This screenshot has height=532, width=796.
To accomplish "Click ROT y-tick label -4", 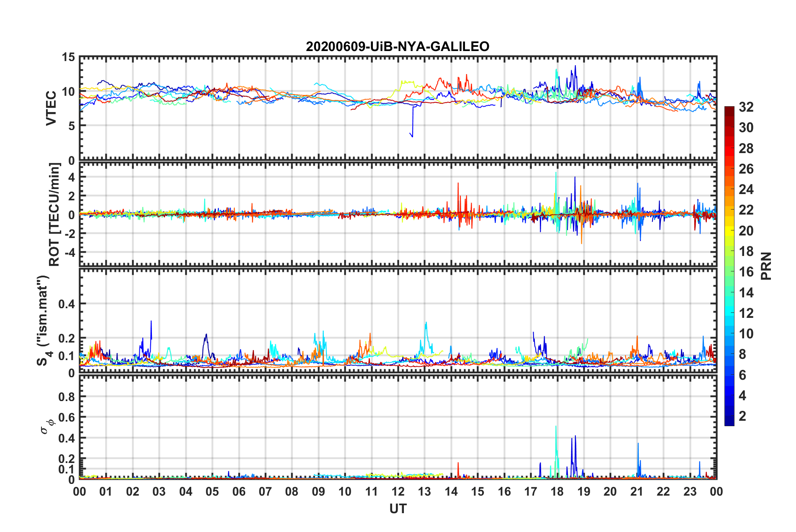I will tap(70, 253).
